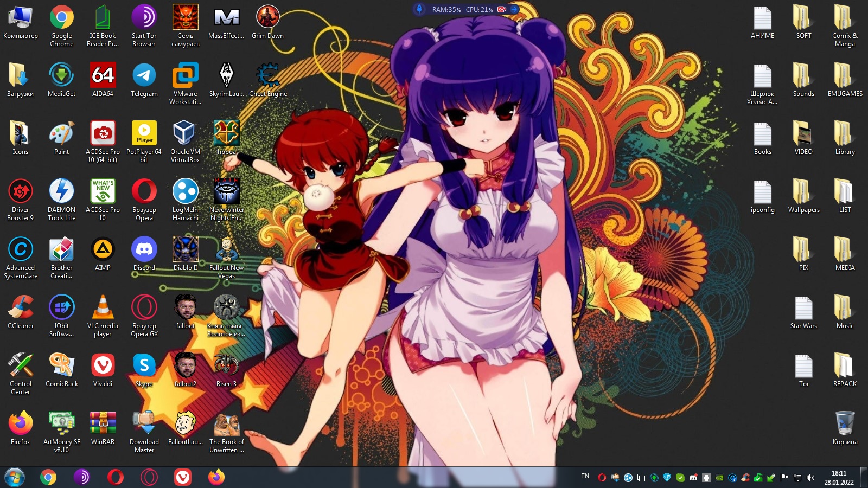Launch CCleaner from the desktop
Screen dimensions: 868x488
point(21,312)
